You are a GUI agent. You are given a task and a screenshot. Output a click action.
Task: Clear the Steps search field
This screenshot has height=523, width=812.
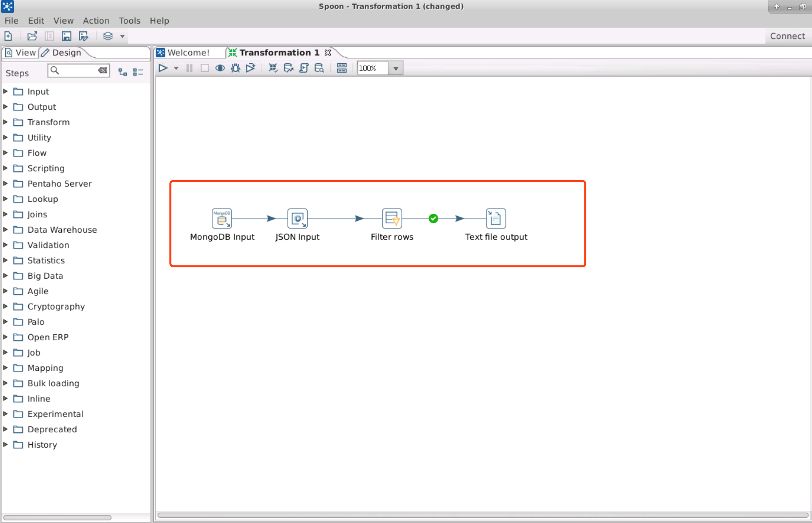[103, 71]
